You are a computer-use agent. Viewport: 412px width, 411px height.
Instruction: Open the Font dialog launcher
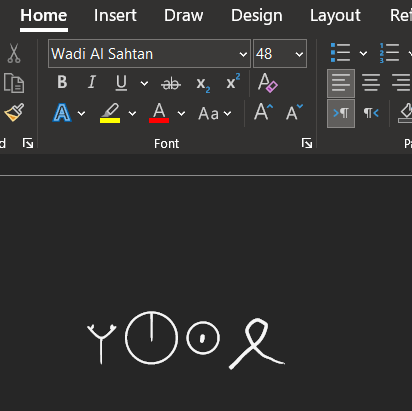307,143
